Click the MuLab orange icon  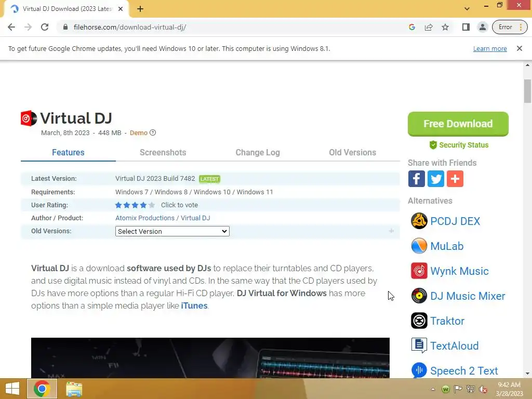(419, 246)
